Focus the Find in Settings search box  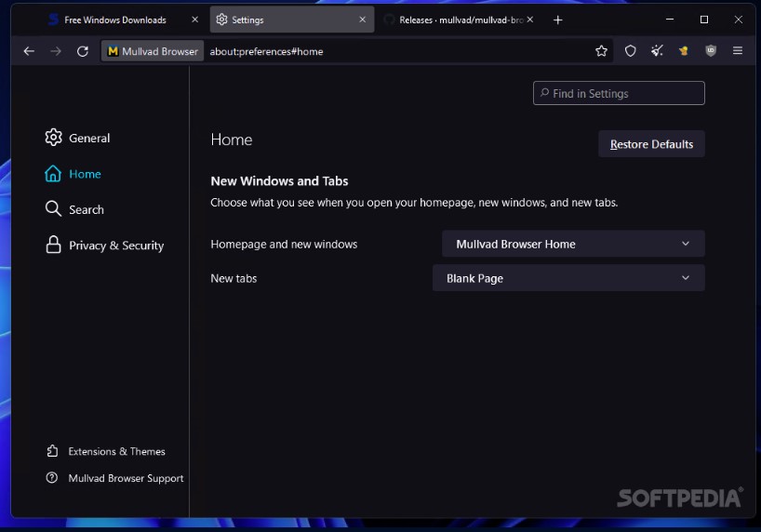coord(619,93)
